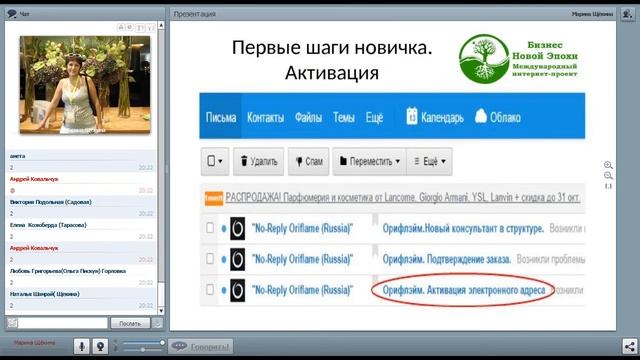Image resolution: width=640 pixels, height=360 pixels.
Task: Click the chat bubble icon in Чат header
Action: pyautogui.click(x=12, y=14)
